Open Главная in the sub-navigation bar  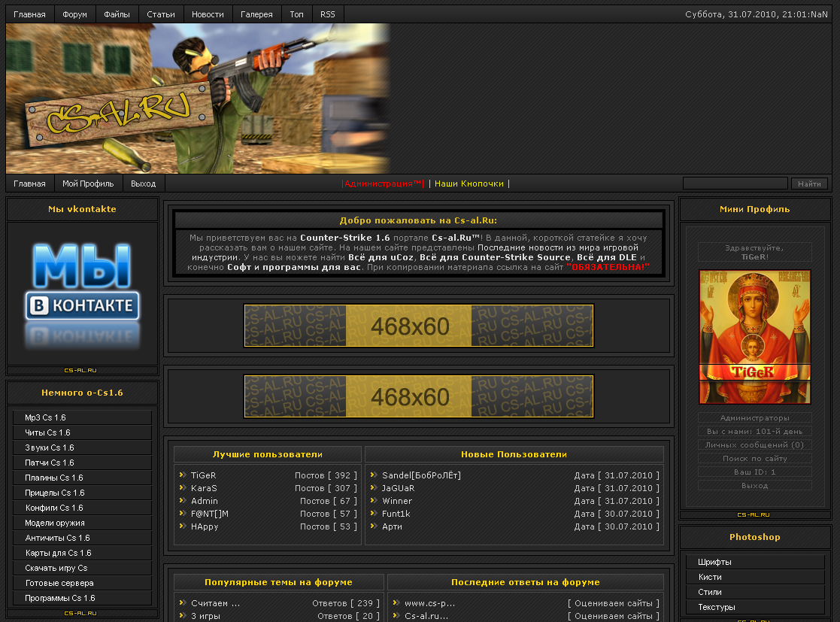pyautogui.click(x=29, y=184)
